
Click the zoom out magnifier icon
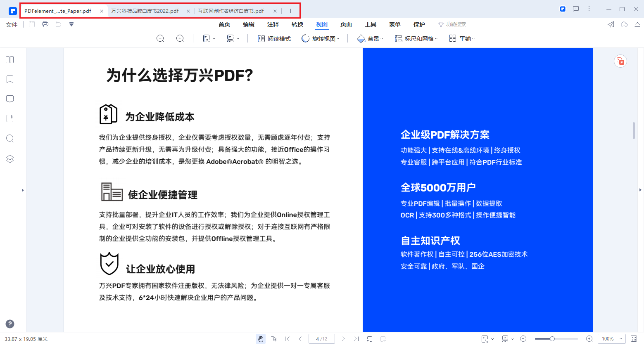click(160, 38)
